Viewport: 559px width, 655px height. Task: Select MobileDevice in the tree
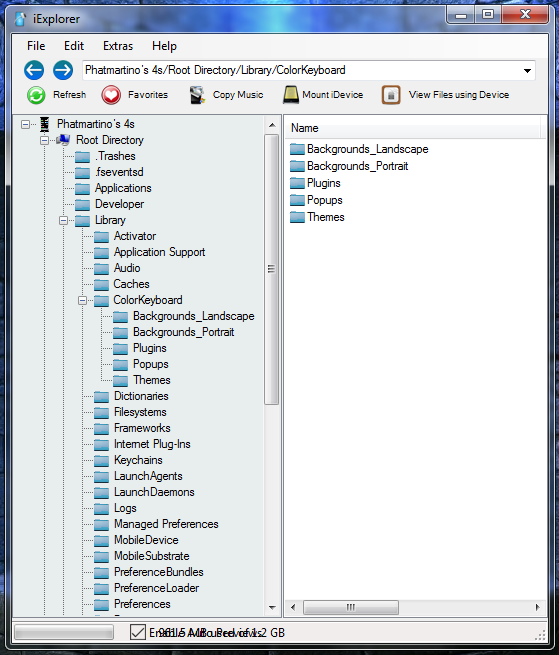click(x=146, y=540)
